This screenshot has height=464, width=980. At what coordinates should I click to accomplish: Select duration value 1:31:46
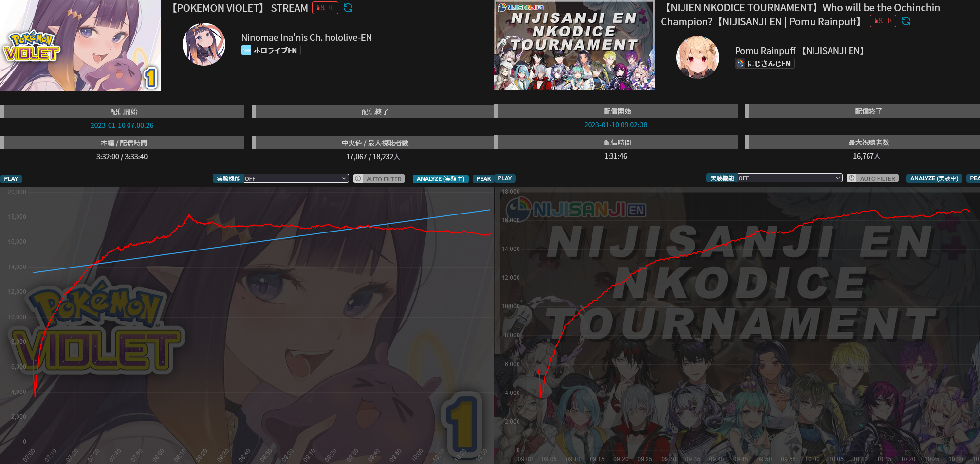(x=616, y=156)
